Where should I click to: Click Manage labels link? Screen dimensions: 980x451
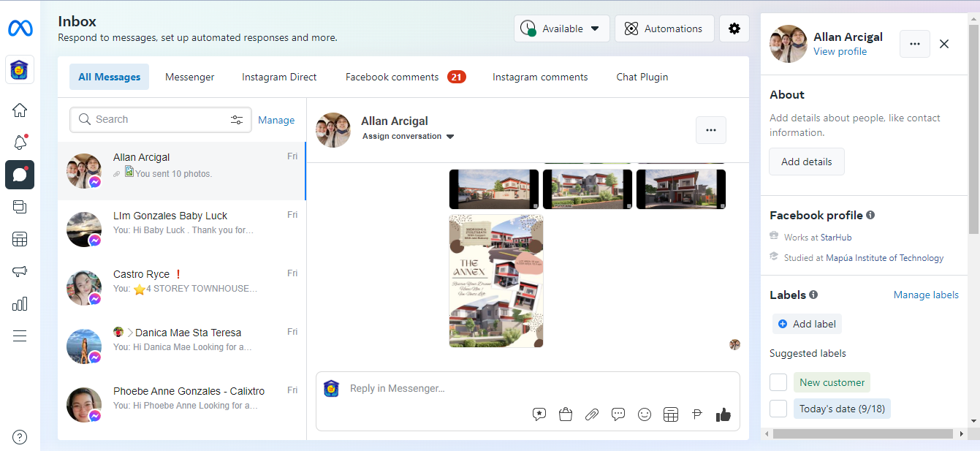click(x=926, y=295)
